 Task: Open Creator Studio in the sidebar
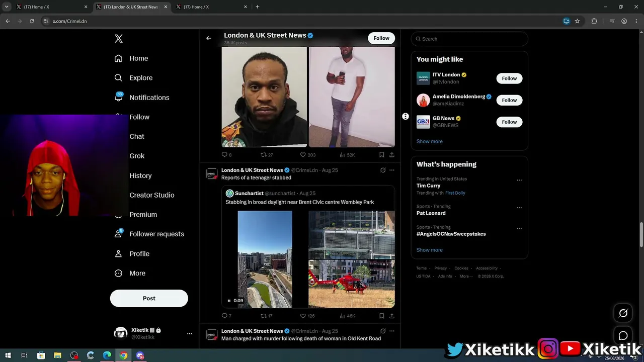(152, 195)
